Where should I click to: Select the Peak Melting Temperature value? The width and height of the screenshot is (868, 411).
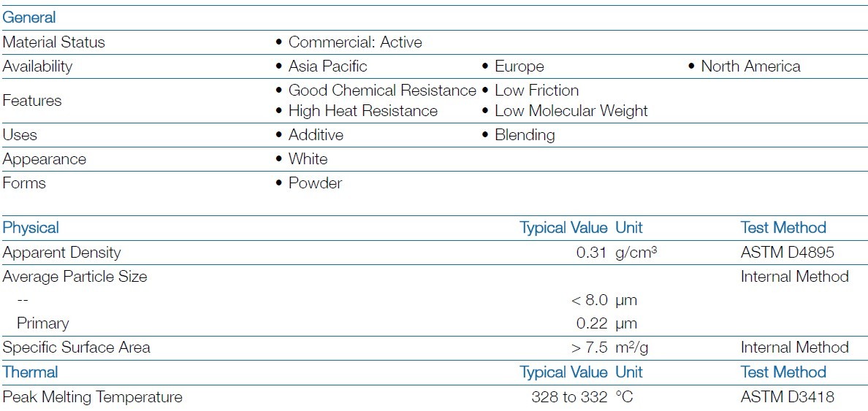[569, 397]
